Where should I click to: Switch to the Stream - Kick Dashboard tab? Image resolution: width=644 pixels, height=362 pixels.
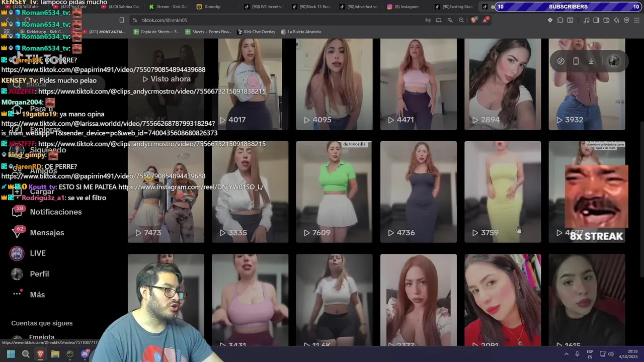pyautogui.click(x=168, y=7)
